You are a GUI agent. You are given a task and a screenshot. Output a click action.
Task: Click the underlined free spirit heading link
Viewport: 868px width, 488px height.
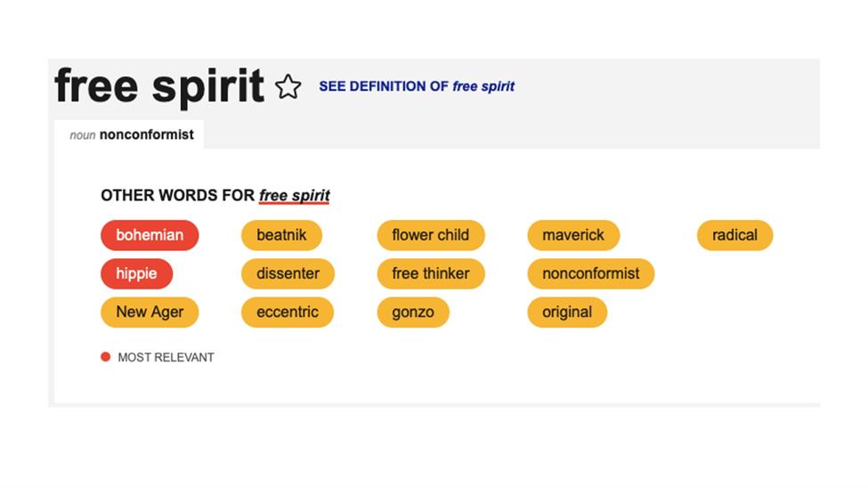click(295, 196)
